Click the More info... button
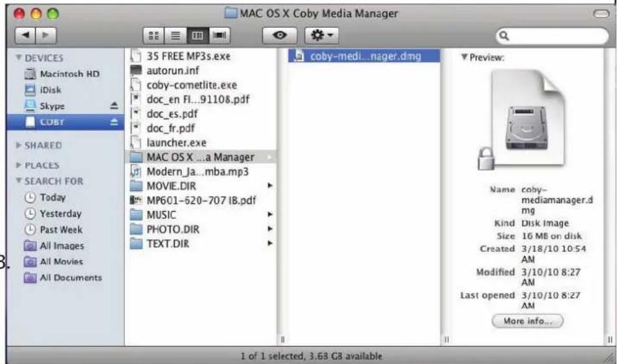This screenshot has width=618, height=364. (527, 321)
